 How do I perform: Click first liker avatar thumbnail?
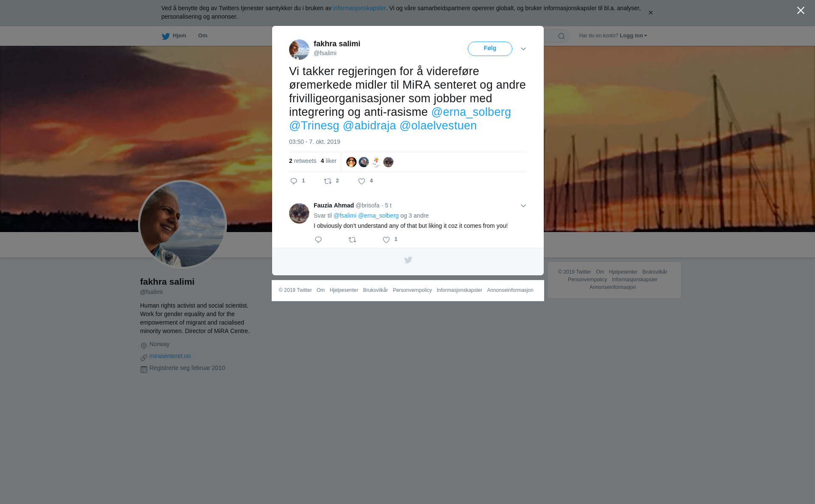(x=351, y=162)
